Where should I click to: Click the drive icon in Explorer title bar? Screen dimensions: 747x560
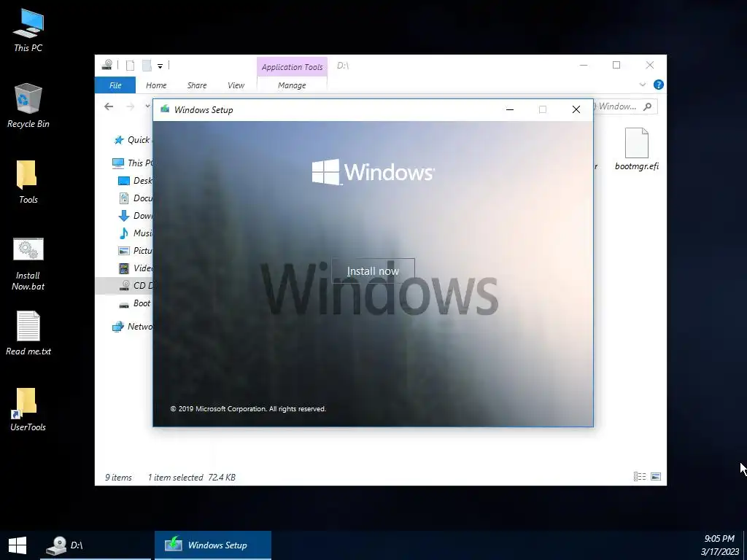pos(107,65)
